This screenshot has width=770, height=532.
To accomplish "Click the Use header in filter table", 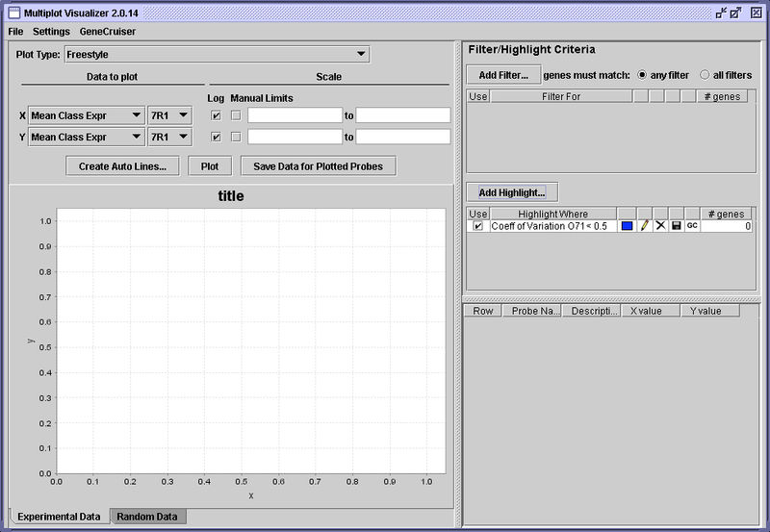I will [477, 96].
